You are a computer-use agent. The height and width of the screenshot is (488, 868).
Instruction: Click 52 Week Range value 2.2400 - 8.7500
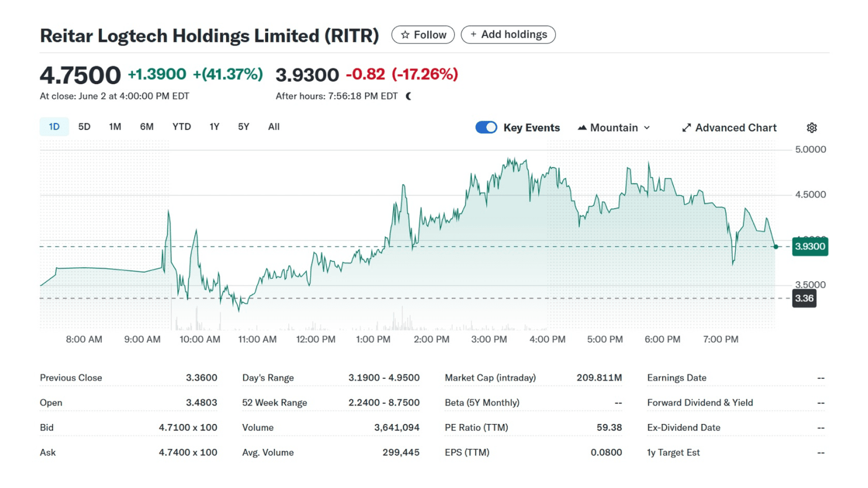384,403
